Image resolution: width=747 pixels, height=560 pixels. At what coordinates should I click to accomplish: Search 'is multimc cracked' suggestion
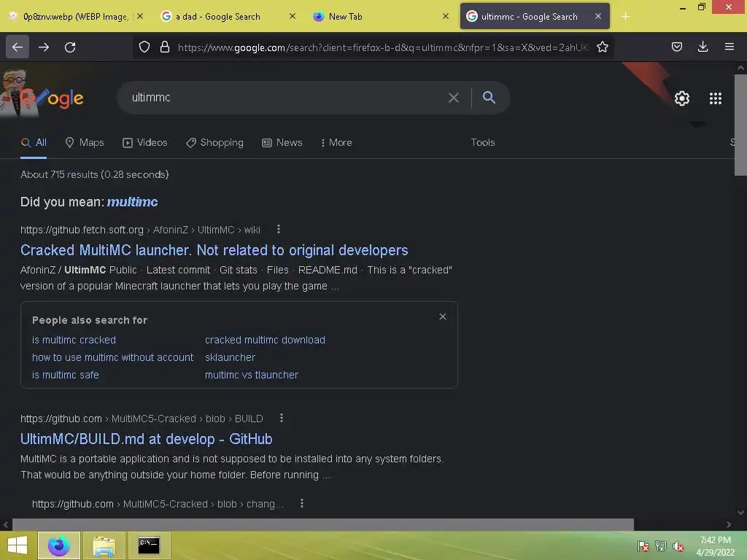(x=74, y=340)
